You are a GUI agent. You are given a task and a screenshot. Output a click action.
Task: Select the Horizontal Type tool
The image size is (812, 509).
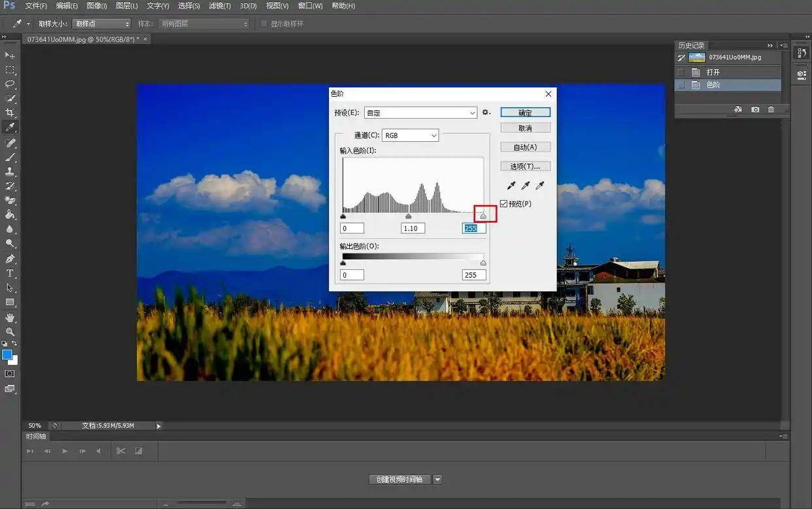[10, 273]
